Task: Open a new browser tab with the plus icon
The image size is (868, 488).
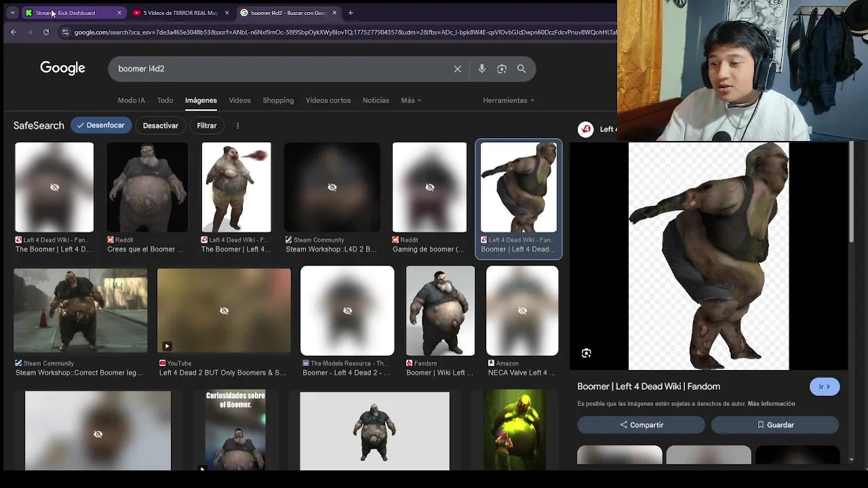Action: point(351,13)
